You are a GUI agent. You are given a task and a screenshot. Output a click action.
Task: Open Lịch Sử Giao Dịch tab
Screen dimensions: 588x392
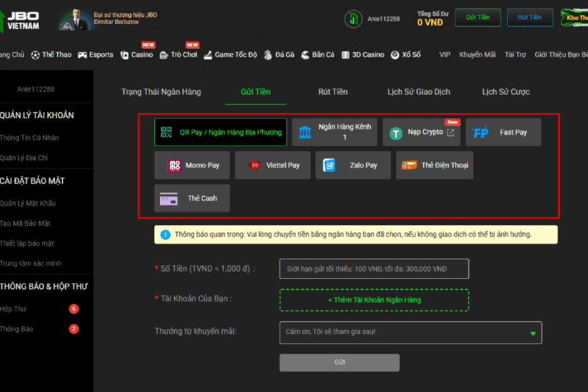pos(419,92)
